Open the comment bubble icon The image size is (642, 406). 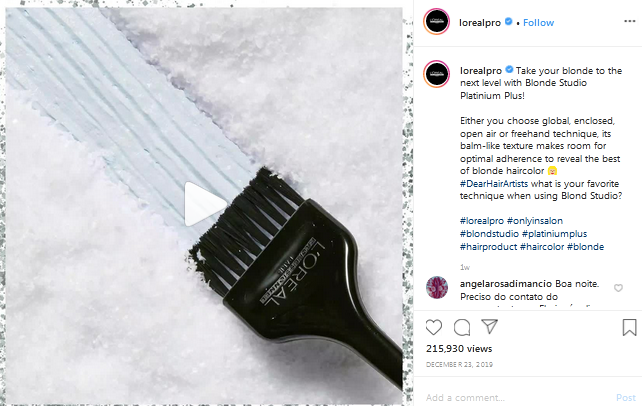pyautogui.click(x=462, y=327)
